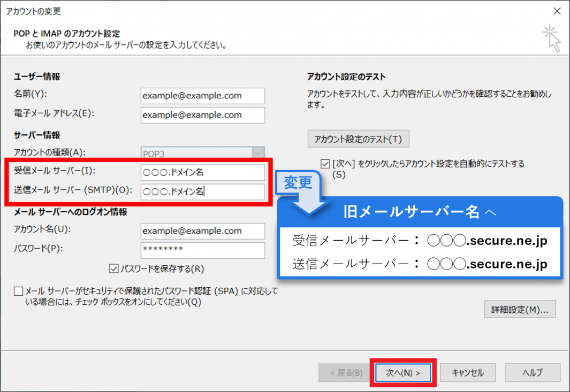Open the アカウントの種類 POP3 dropdown
570x392 pixels.
click(257, 153)
